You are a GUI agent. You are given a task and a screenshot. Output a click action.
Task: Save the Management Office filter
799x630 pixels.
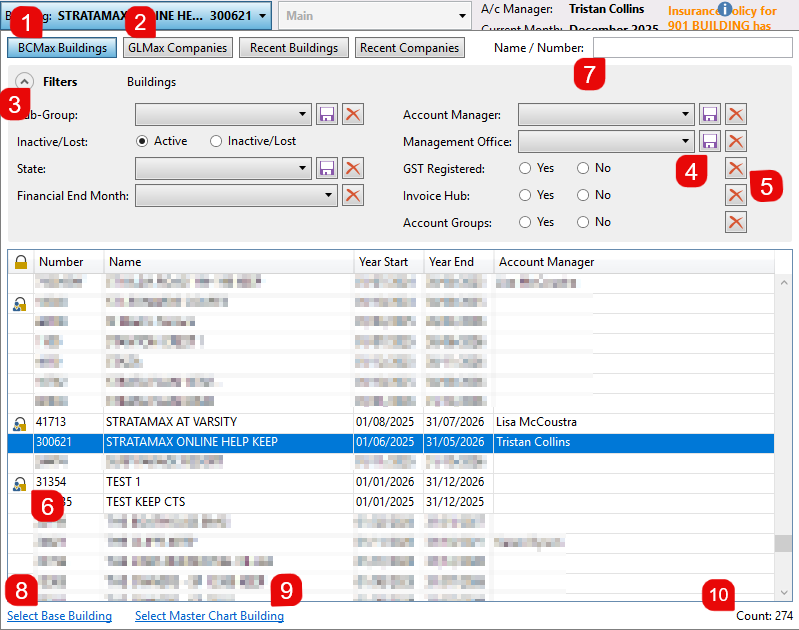pyautogui.click(x=710, y=141)
